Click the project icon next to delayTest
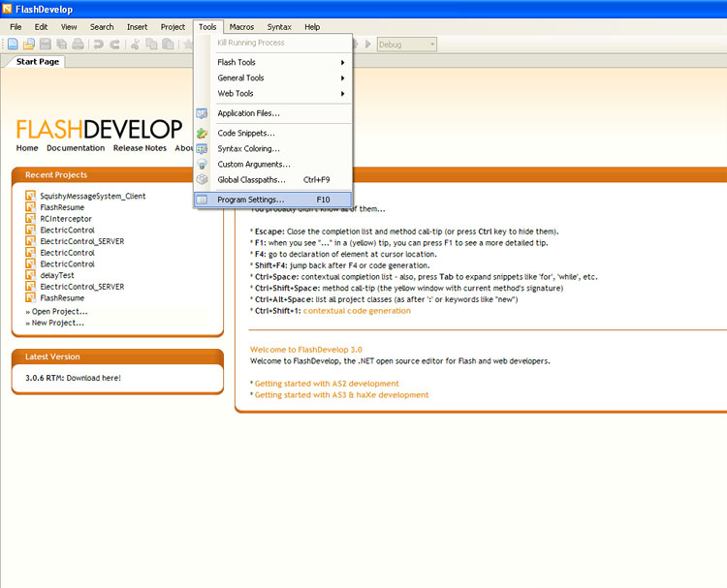The height and width of the screenshot is (588, 727). tap(31, 275)
